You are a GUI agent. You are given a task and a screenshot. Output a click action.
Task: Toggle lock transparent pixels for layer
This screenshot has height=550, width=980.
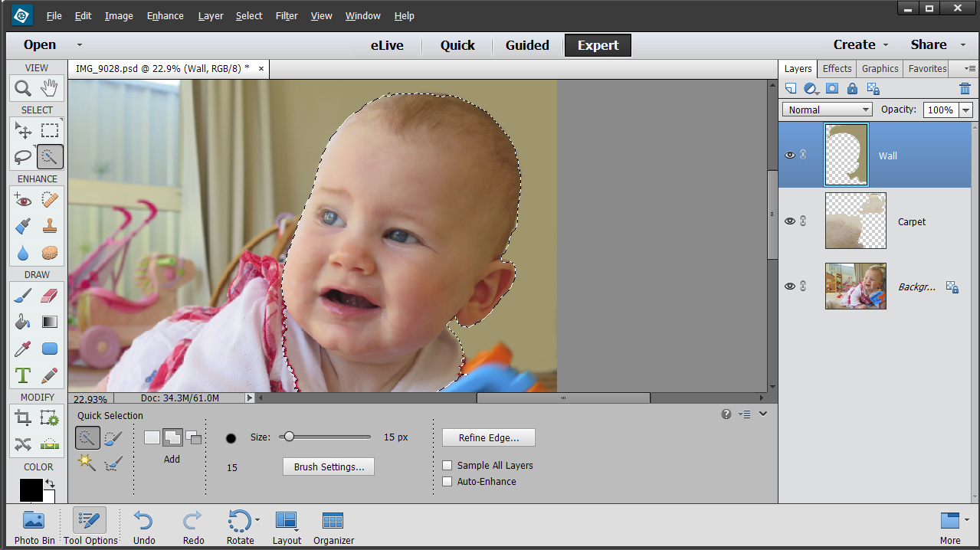coord(873,89)
